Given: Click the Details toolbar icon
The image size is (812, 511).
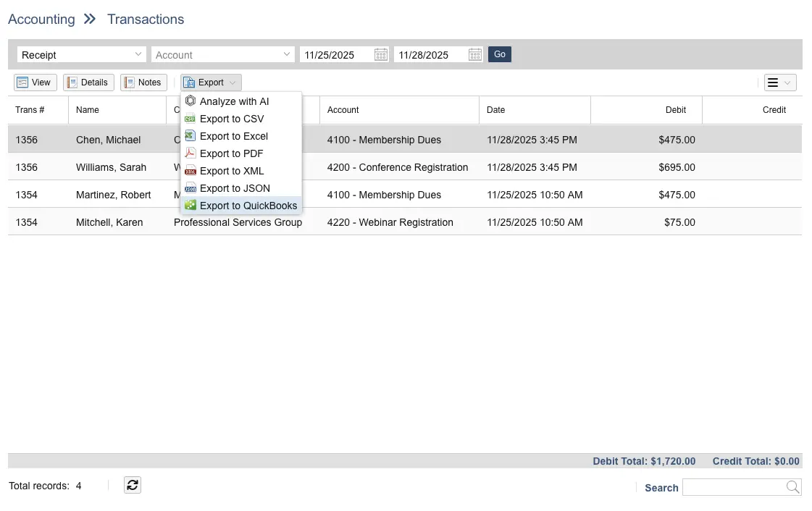Looking at the screenshot, I should pyautogui.click(x=70, y=82).
